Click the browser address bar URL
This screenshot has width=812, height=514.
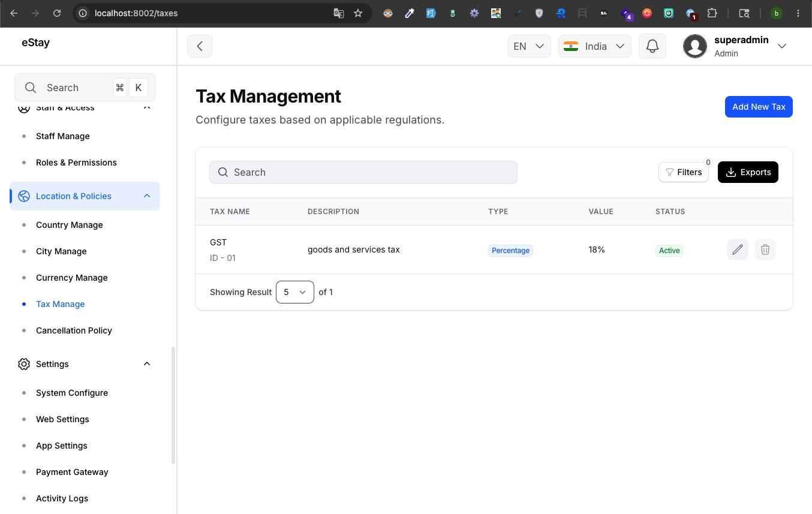pyautogui.click(x=136, y=13)
